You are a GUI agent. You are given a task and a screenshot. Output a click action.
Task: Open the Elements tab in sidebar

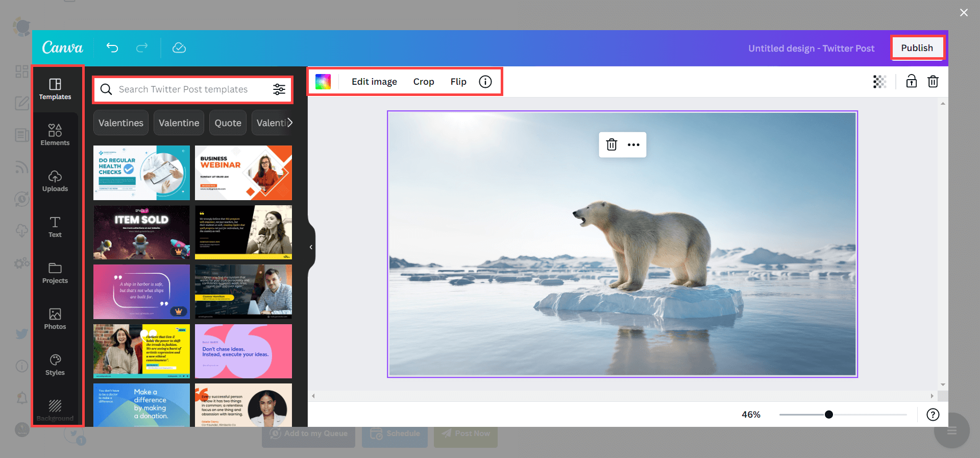55,135
